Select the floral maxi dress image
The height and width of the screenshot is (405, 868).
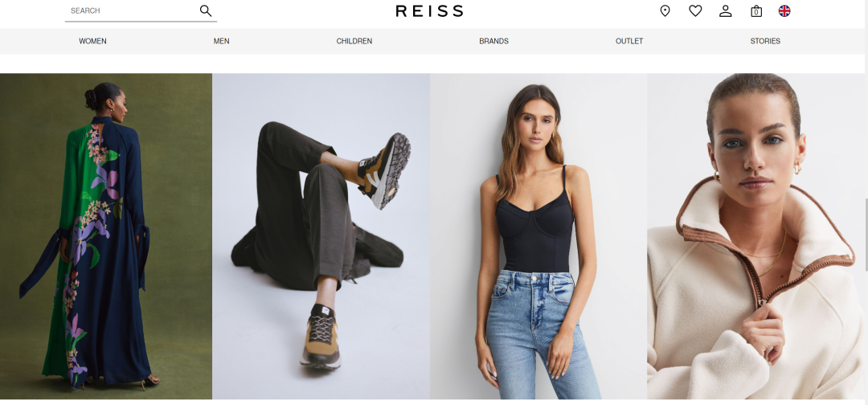coord(106,236)
